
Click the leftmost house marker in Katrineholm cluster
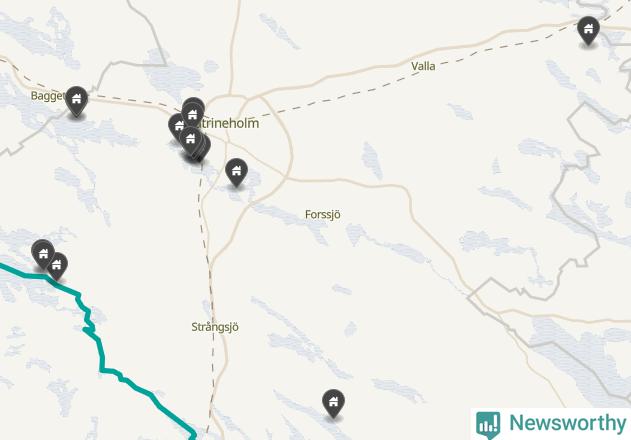(x=177, y=126)
